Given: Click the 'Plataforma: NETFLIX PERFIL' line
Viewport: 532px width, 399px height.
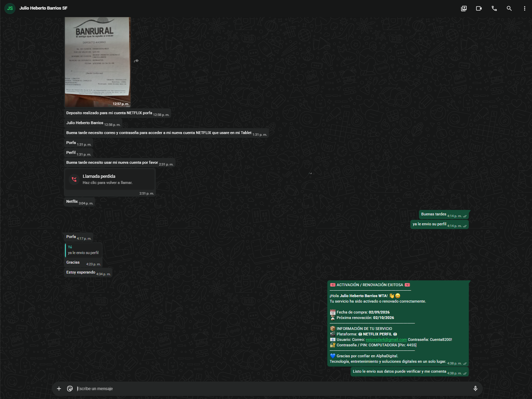Looking at the screenshot, I should (x=364, y=334).
